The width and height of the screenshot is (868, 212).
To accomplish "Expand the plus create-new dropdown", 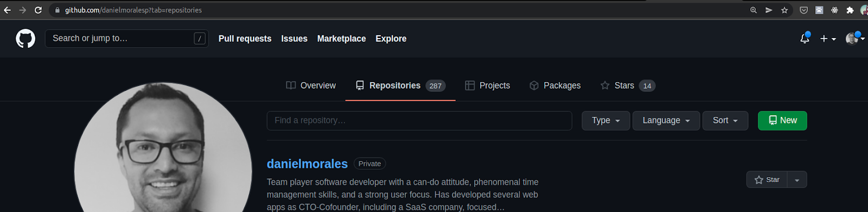I will (828, 39).
